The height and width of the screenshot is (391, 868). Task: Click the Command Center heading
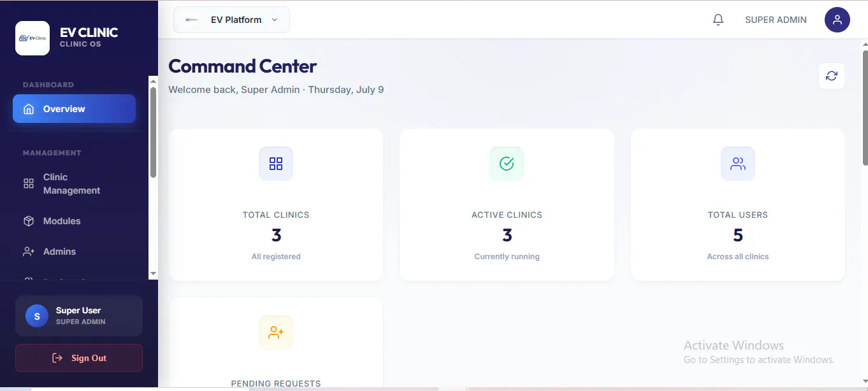click(x=242, y=66)
